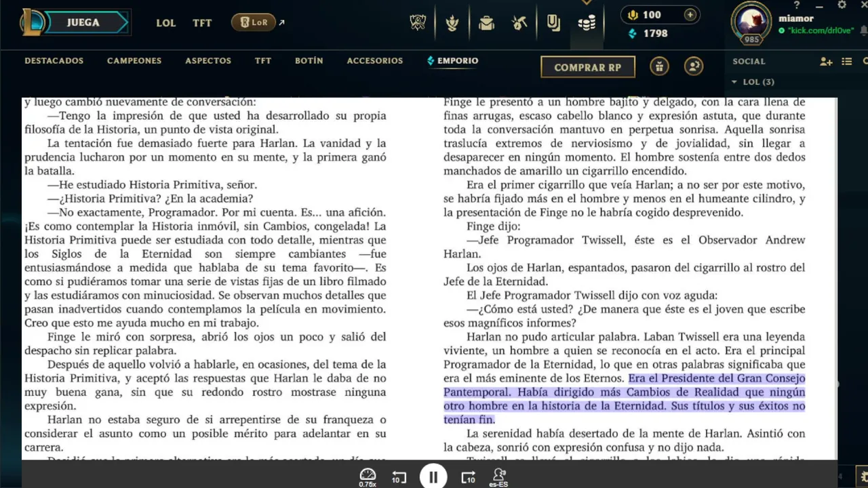Open the CAMPEONES store tab

134,60
